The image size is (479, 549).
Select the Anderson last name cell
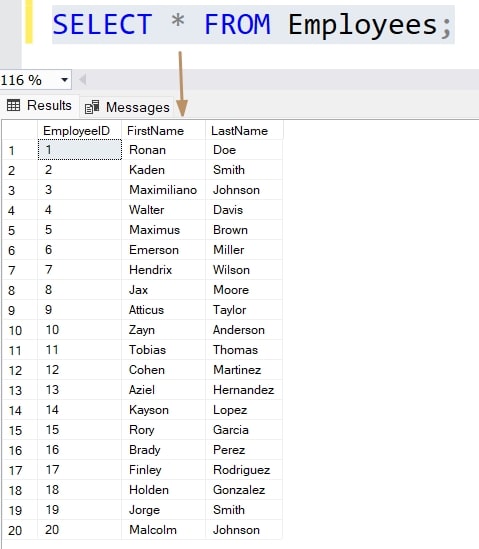click(x=244, y=329)
